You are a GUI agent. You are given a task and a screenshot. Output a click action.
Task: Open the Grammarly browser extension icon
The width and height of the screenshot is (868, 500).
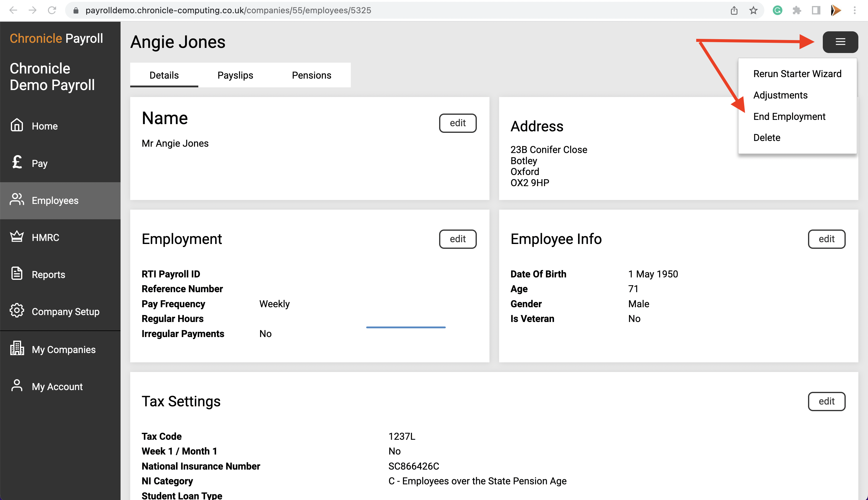click(x=778, y=10)
